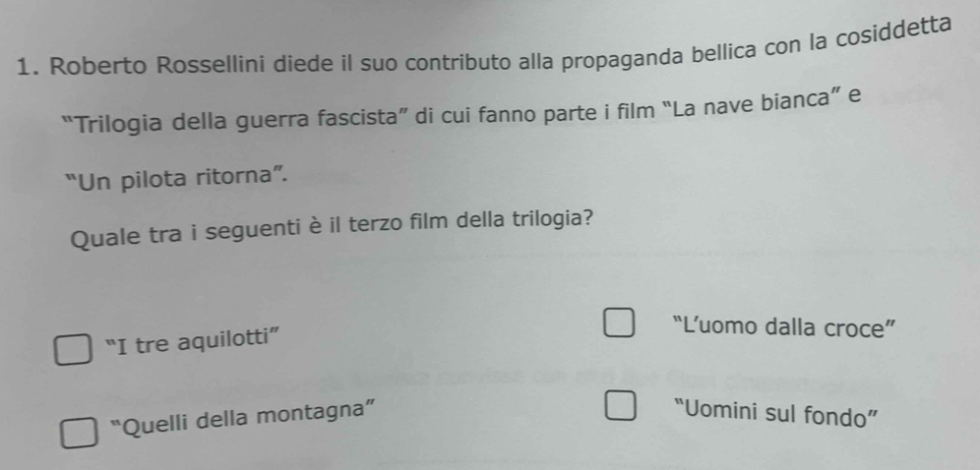Click the "I tre aquilotti" answer text
Image resolution: width=980 pixels, height=470 pixels.
(x=193, y=343)
